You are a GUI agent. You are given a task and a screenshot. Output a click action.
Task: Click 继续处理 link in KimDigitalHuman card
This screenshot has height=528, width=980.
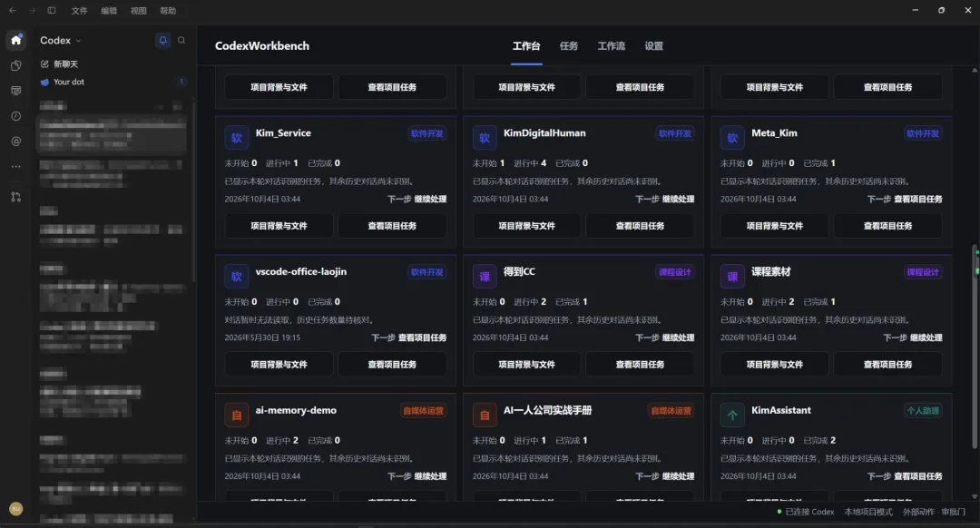click(678, 200)
